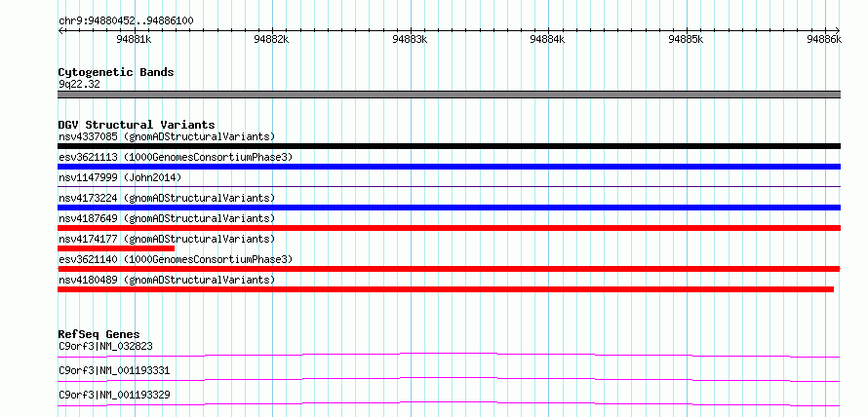868x417 pixels.
Task: Click the 9q22.32 band label
Action: (79, 85)
